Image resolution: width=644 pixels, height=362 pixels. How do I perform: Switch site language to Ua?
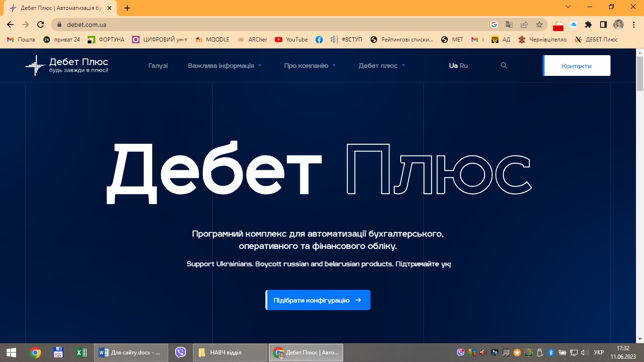point(453,66)
